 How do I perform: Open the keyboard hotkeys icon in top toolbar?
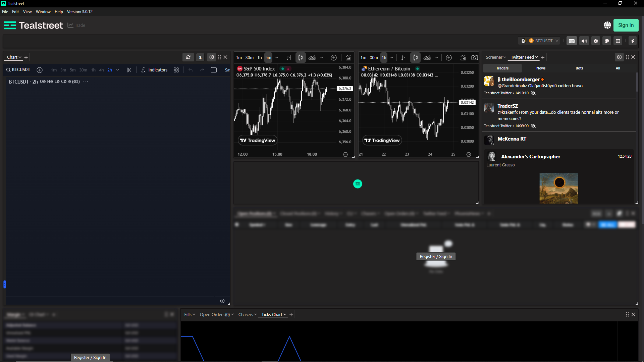[572, 41]
